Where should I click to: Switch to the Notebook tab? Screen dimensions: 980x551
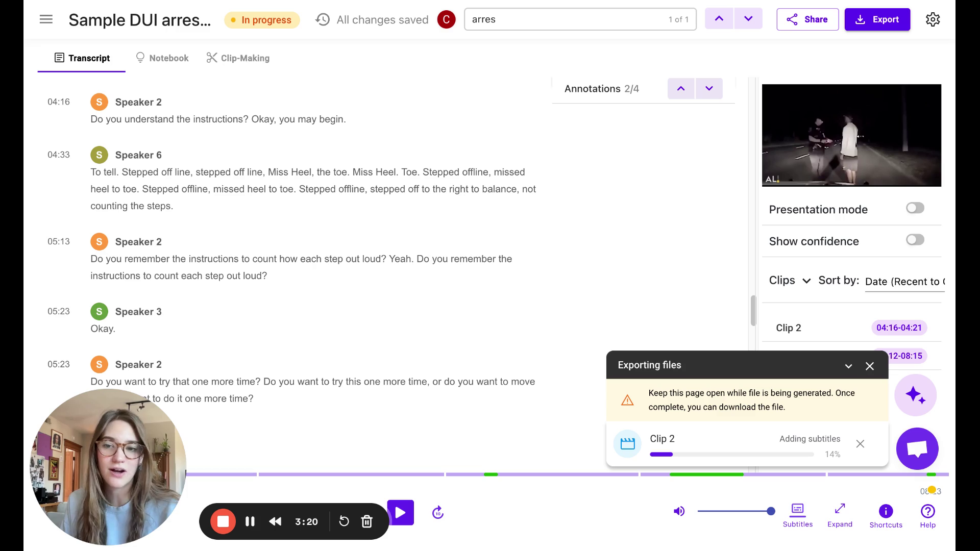pos(162,58)
